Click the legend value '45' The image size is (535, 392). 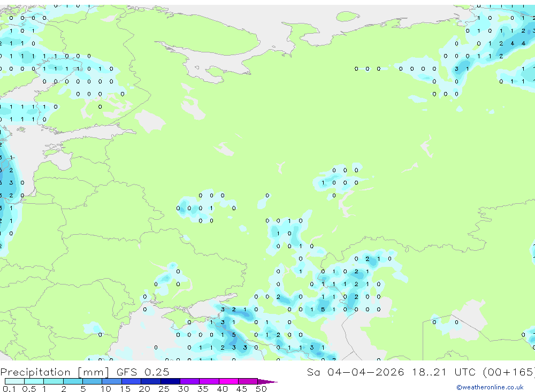(242, 389)
